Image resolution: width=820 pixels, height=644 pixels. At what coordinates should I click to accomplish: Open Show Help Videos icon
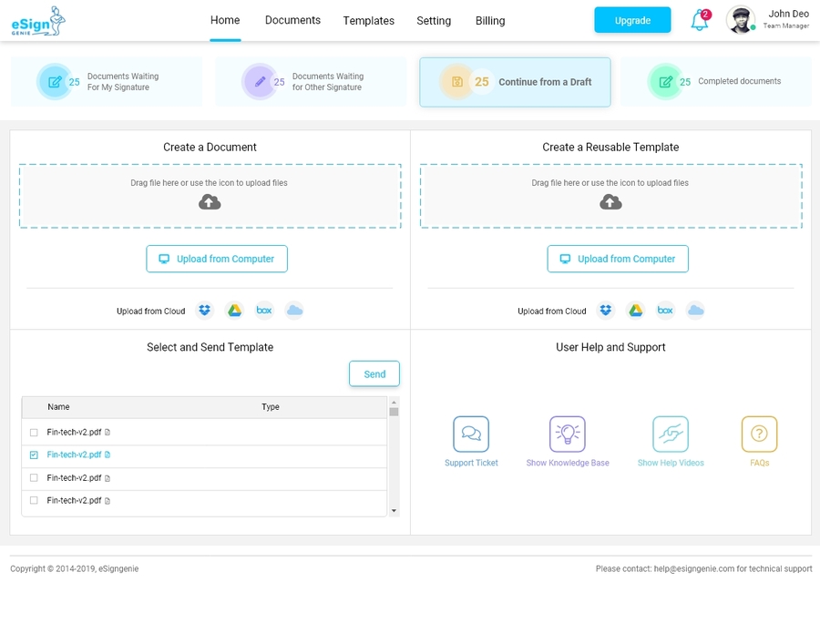click(x=671, y=434)
